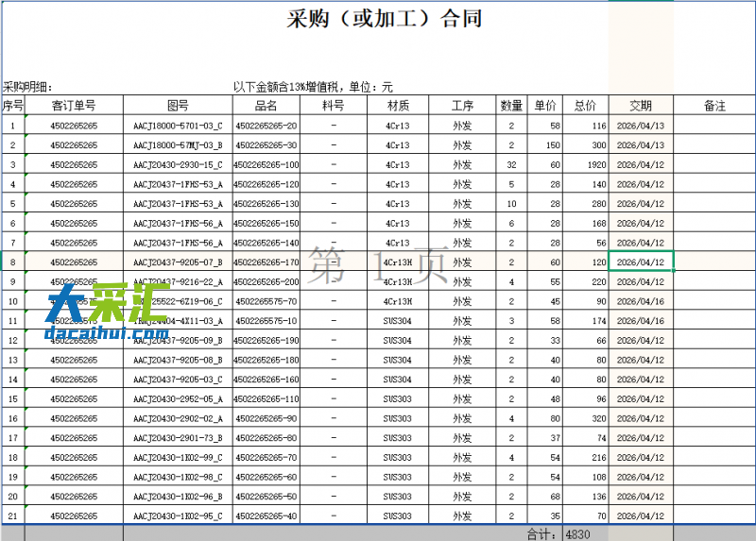
Task: Click the 总价 header cell
Action: [x=585, y=106]
